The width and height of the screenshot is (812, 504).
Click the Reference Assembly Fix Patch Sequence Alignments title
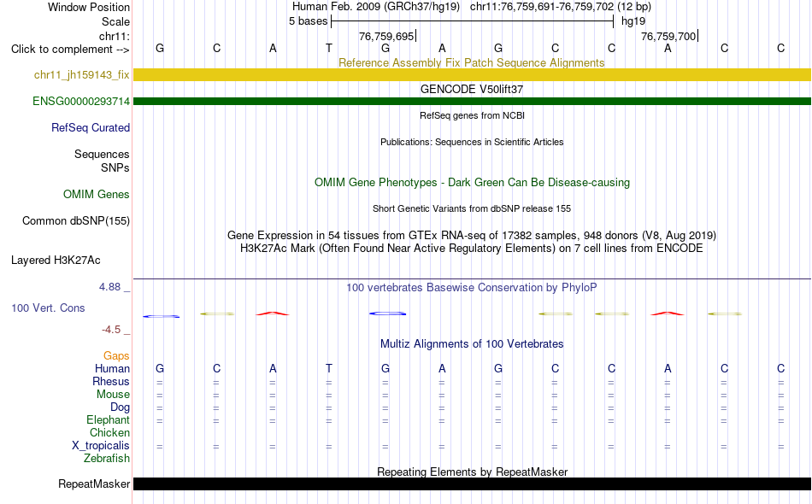pos(471,62)
